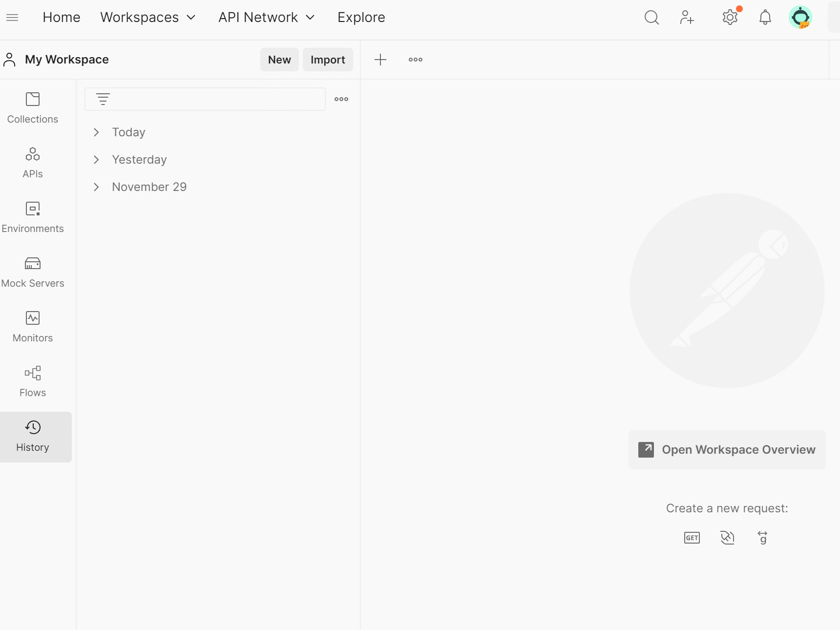The width and height of the screenshot is (840, 630).
Task: Open the Workspaces dropdown menu
Action: pyautogui.click(x=148, y=18)
